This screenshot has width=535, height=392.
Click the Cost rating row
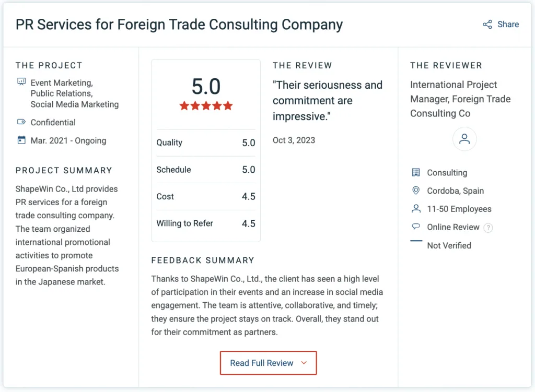click(x=205, y=196)
